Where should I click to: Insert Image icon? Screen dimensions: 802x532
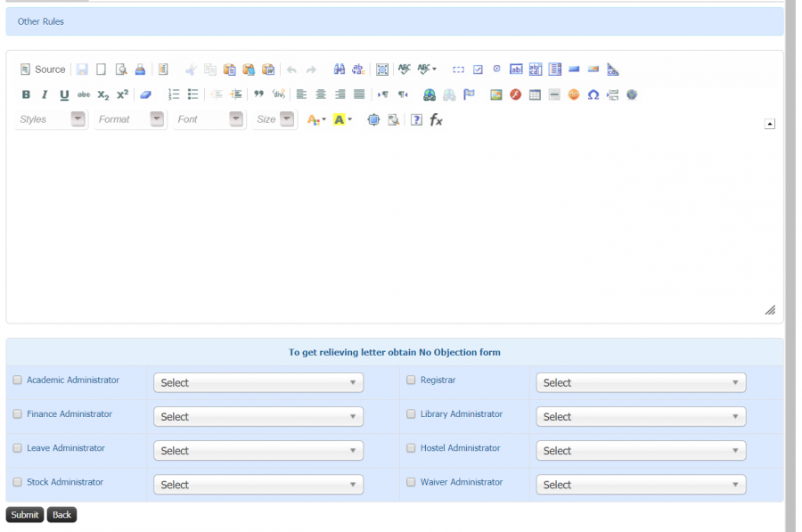click(496, 94)
